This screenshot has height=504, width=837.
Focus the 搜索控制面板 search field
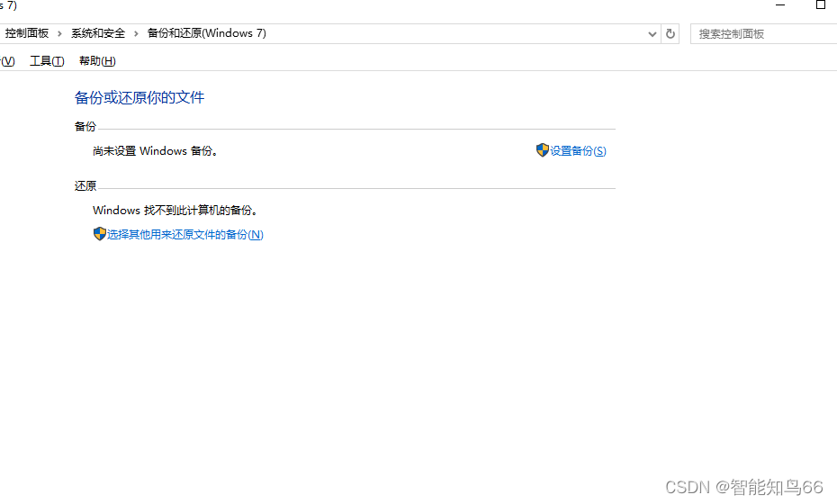coord(764,34)
